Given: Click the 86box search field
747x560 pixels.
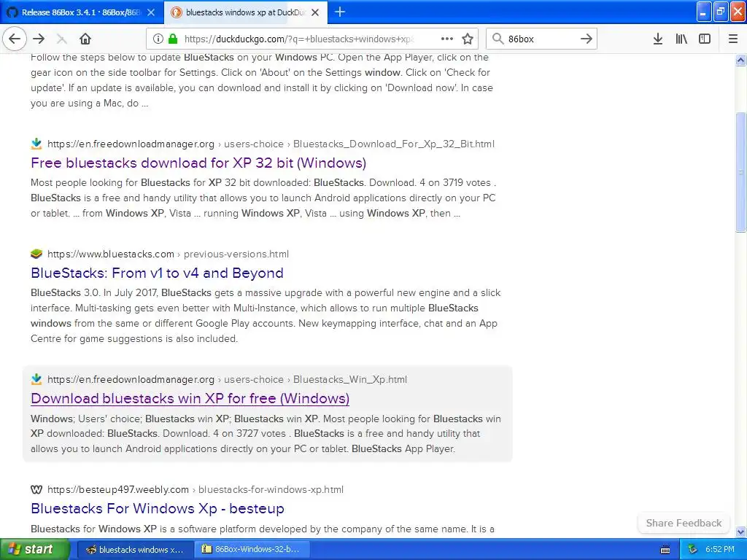Looking at the screenshot, I should [x=541, y=39].
